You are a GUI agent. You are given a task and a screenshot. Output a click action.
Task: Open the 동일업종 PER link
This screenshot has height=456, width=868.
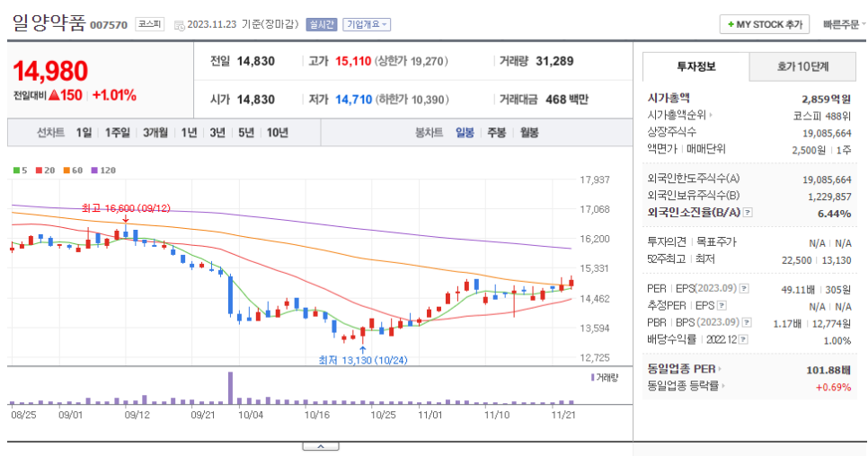[684, 369]
